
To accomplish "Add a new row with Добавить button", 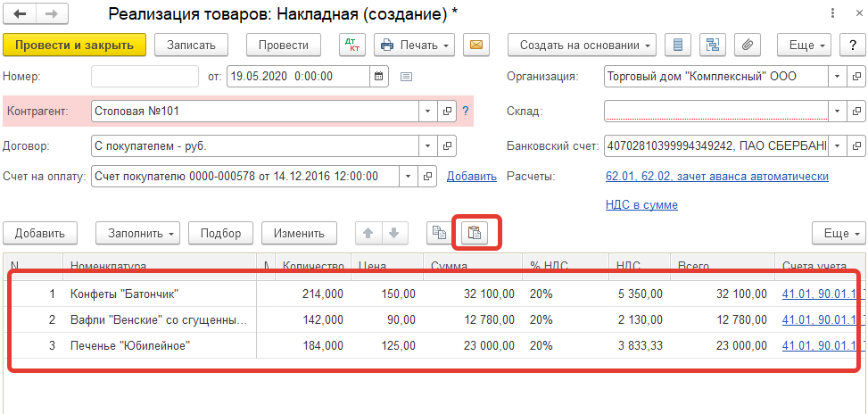I will (40, 233).
